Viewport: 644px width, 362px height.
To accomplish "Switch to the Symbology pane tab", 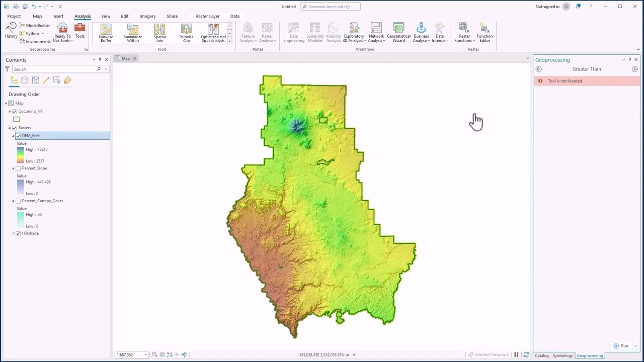I will (x=562, y=355).
